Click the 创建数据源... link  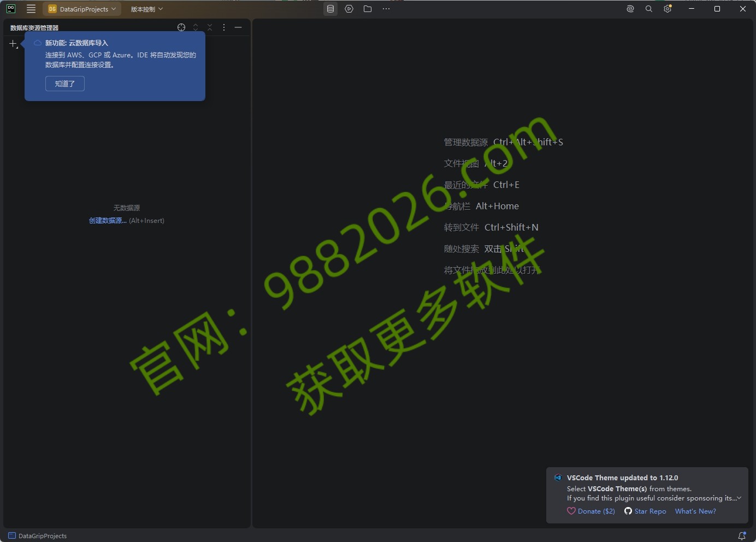(108, 221)
